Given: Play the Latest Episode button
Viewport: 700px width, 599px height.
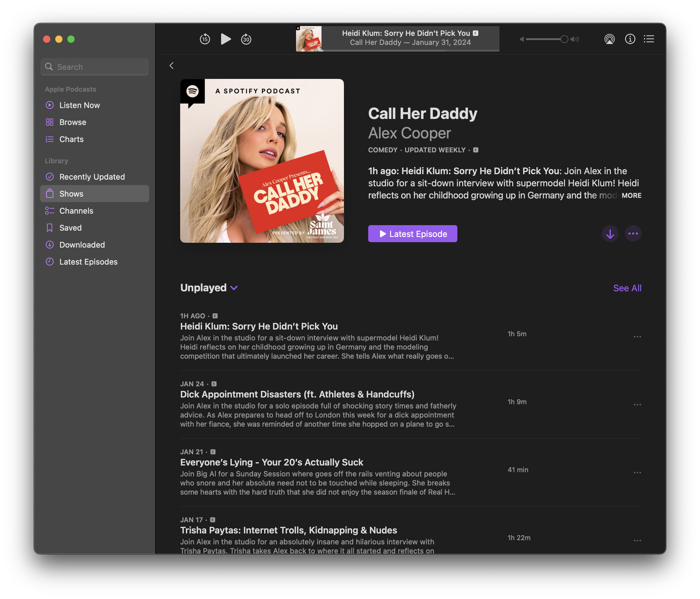Looking at the screenshot, I should pos(412,234).
